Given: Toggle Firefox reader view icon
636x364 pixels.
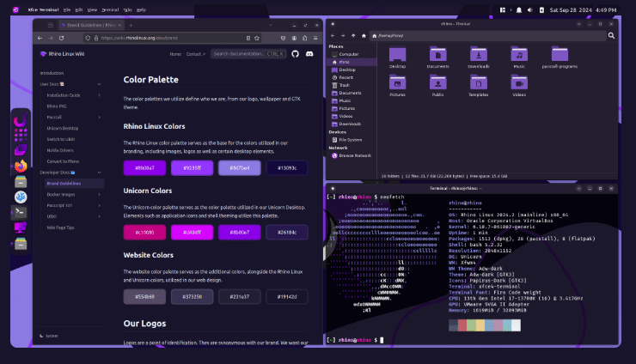Looking at the screenshot, I should pyautogui.click(x=248, y=38).
